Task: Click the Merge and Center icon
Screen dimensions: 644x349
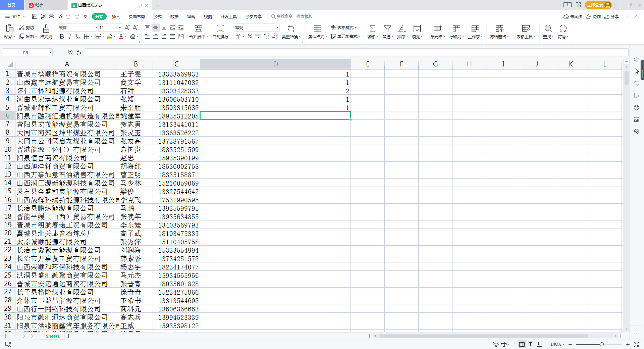Action: 198,29
